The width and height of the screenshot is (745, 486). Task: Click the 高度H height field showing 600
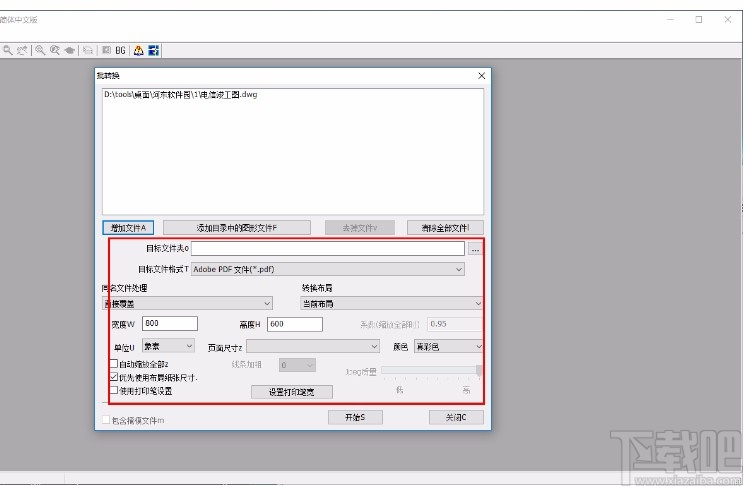(295, 324)
